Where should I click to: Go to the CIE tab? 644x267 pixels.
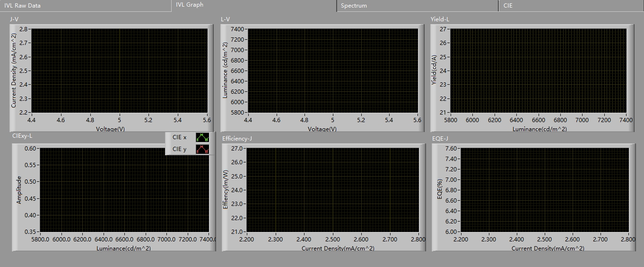pyautogui.click(x=508, y=6)
